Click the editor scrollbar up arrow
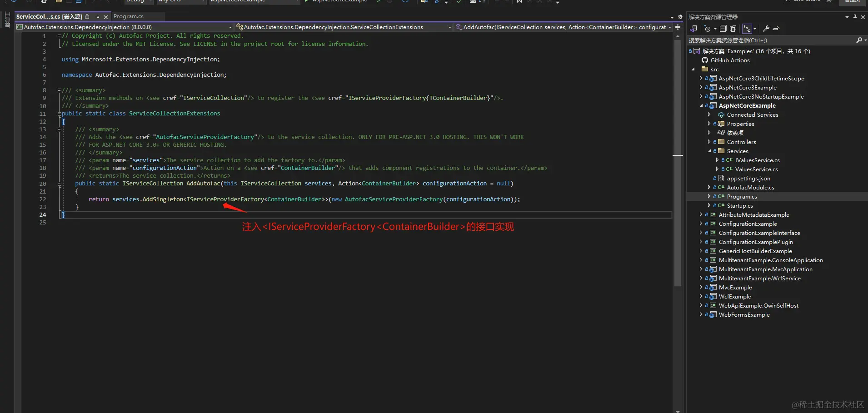The height and width of the screenshot is (413, 868). (x=678, y=35)
